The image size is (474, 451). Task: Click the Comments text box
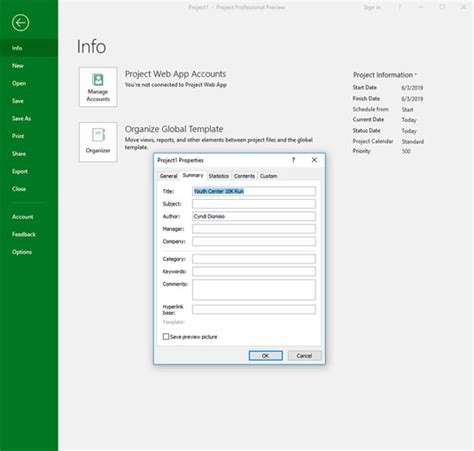(254, 290)
